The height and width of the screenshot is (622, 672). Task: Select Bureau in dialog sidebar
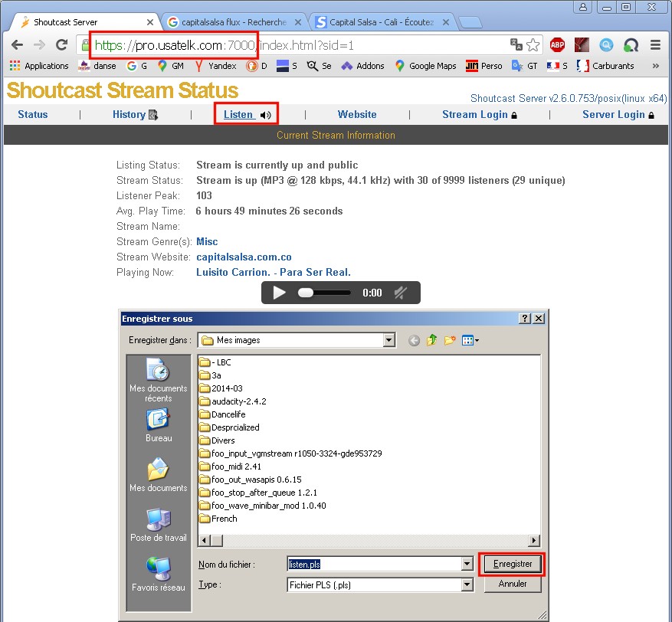(x=158, y=425)
